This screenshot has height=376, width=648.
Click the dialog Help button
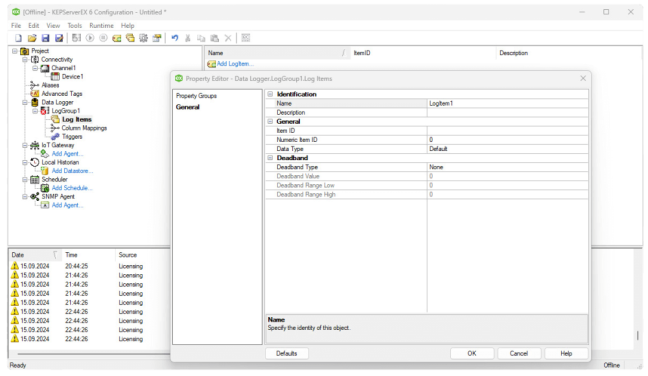pyautogui.click(x=566, y=353)
